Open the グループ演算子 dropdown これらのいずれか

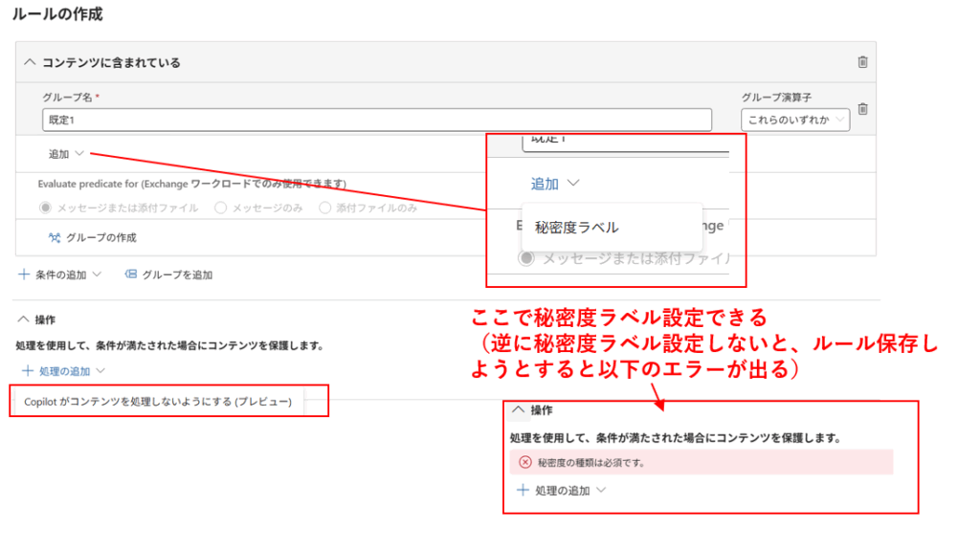tap(794, 120)
